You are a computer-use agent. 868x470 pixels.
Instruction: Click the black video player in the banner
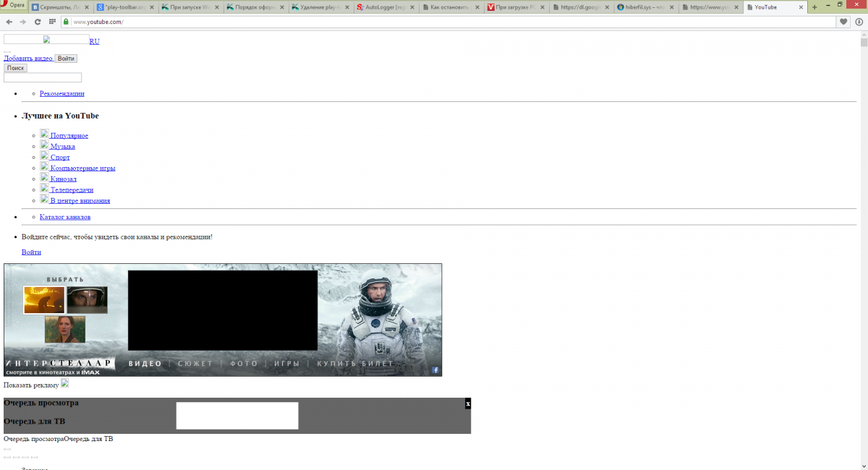pos(223,310)
